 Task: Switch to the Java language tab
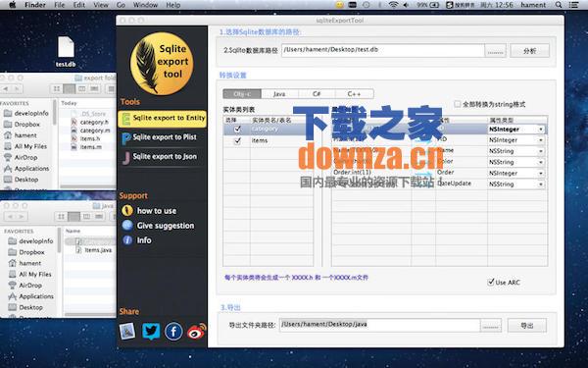279,94
